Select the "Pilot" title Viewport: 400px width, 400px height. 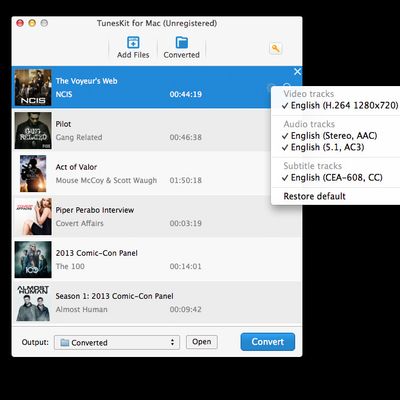click(x=63, y=124)
